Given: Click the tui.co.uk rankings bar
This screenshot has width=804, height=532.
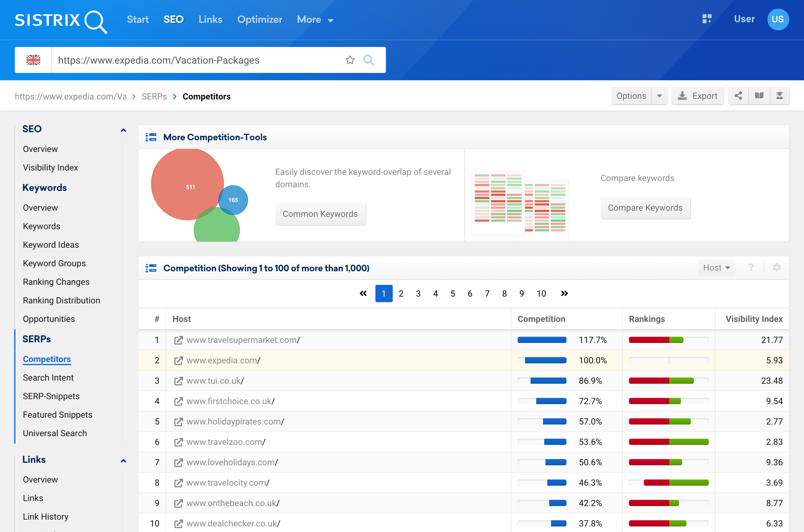Looking at the screenshot, I should point(669,381).
